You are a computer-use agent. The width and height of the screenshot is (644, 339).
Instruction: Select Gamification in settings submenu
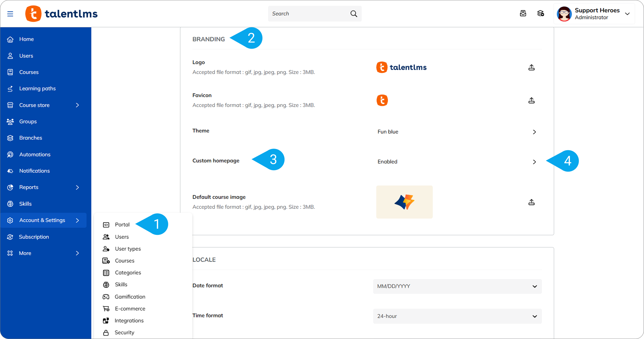[130, 297]
